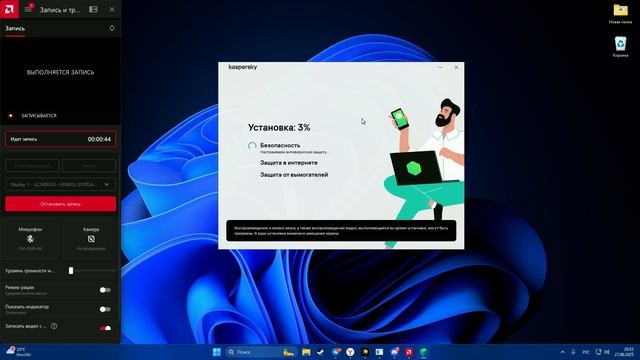The height and width of the screenshot is (360, 640).
Task: Open the weather widget on taskbar
Action: coord(18,352)
